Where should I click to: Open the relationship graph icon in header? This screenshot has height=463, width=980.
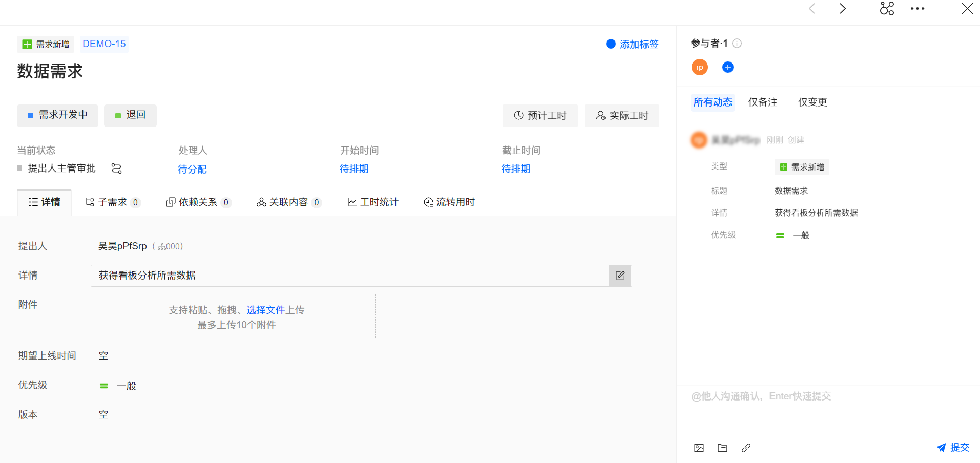click(887, 9)
